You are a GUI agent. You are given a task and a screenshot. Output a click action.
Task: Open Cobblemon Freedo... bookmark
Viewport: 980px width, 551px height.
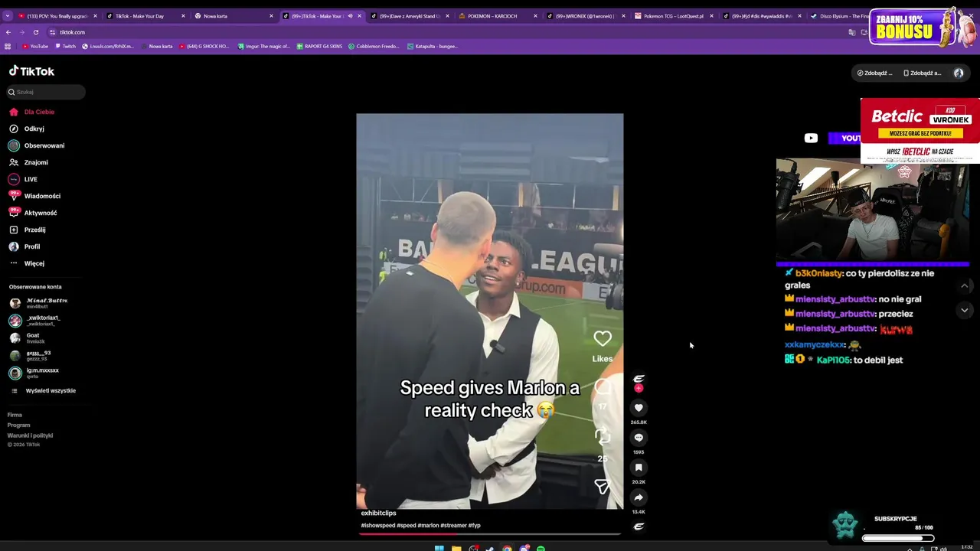tap(374, 46)
